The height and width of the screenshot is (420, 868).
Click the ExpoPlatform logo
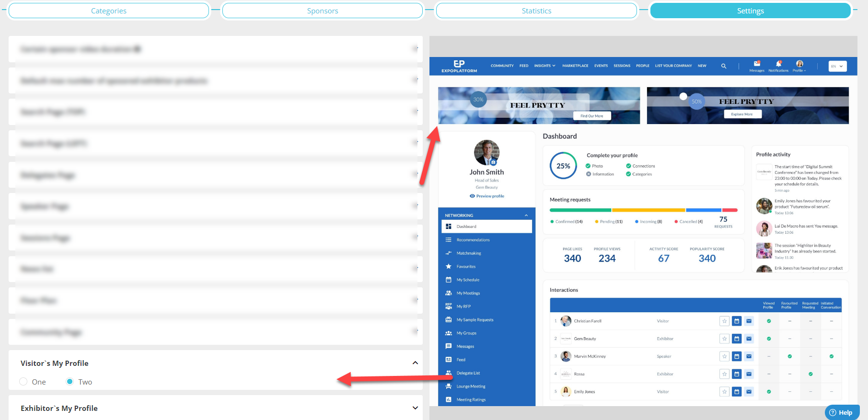tap(459, 66)
